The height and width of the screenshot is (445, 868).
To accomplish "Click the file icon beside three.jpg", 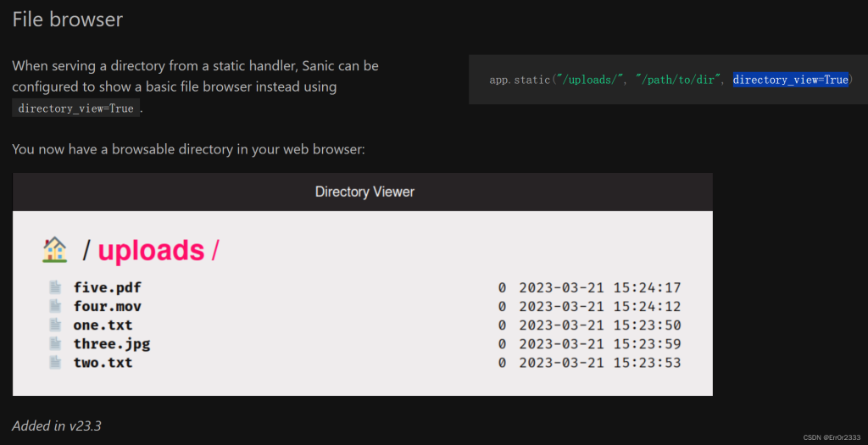I will (55, 344).
